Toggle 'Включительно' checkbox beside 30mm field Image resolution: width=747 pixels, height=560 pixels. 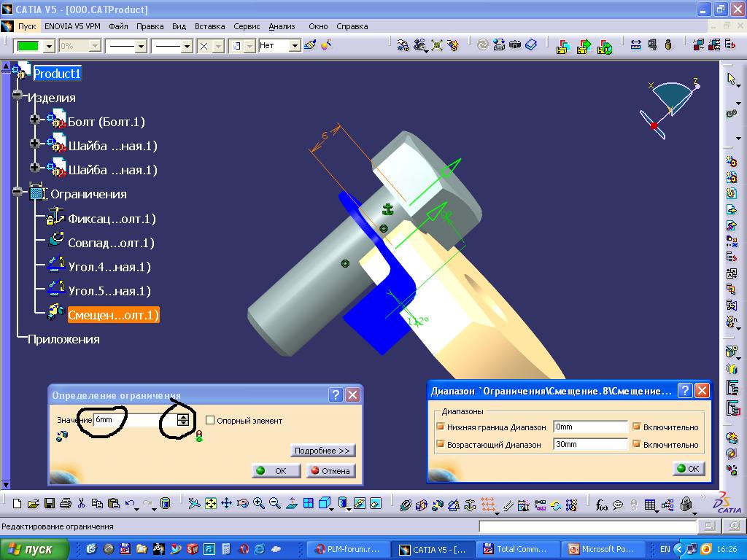(636, 444)
